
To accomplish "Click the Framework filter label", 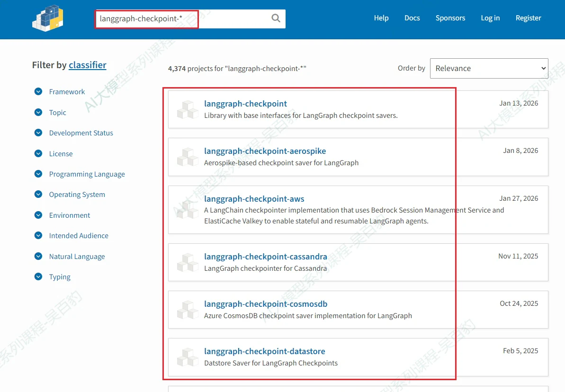I will pyautogui.click(x=67, y=92).
